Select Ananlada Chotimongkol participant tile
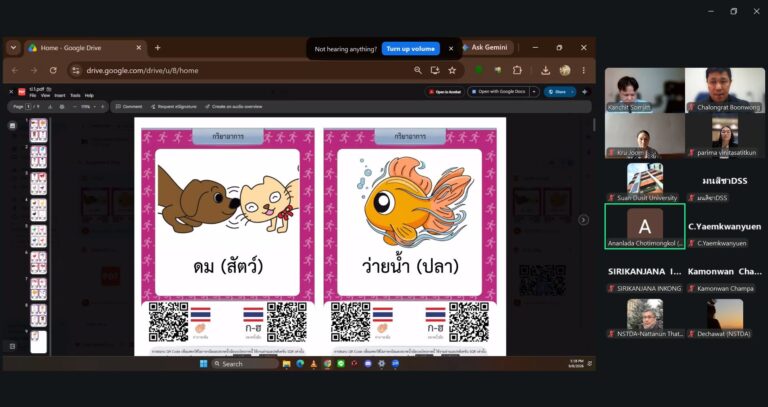The image size is (768, 407). click(645, 226)
